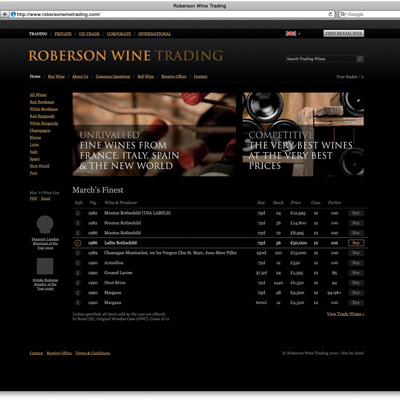Expand the language dropdown arrow
The image size is (400, 400).
coord(299,34)
